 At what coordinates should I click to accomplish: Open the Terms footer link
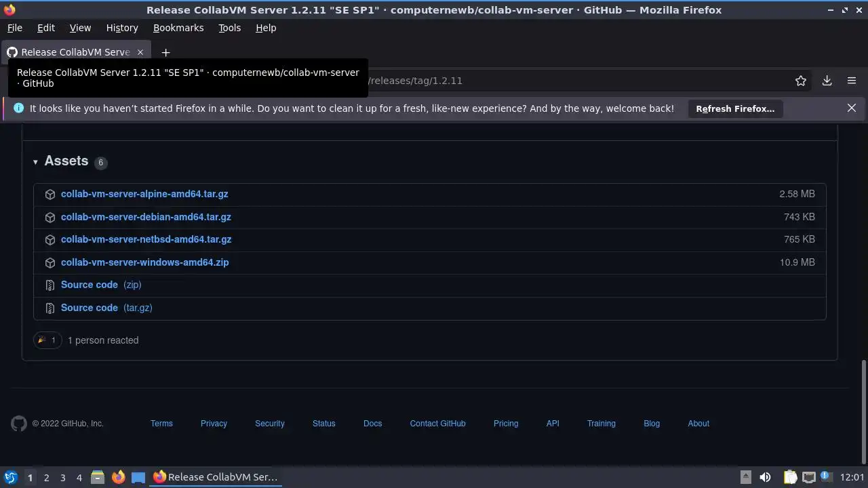tap(161, 424)
